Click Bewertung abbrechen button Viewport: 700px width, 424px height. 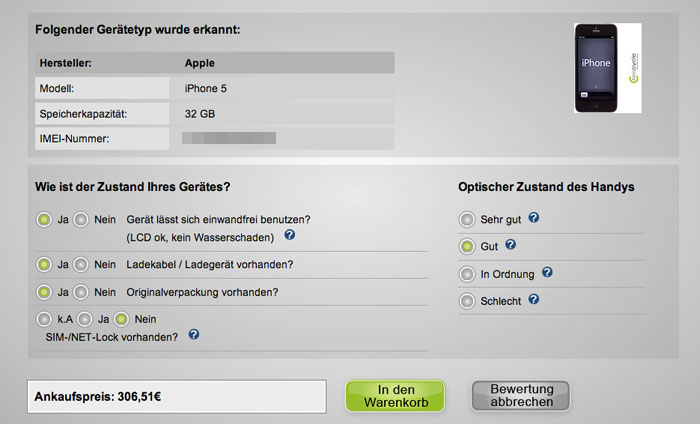(x=521, y=395)
